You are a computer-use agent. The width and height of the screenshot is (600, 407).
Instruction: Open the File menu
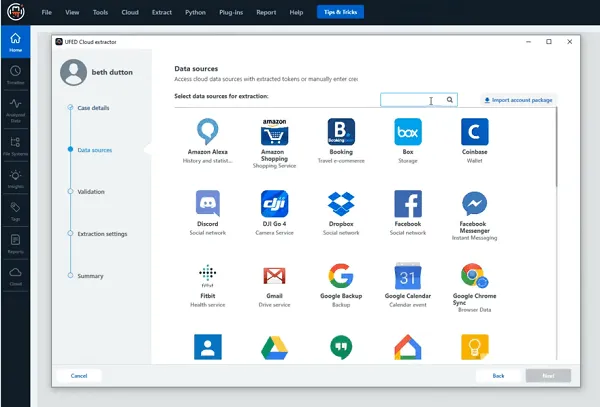tap(47, 12)
